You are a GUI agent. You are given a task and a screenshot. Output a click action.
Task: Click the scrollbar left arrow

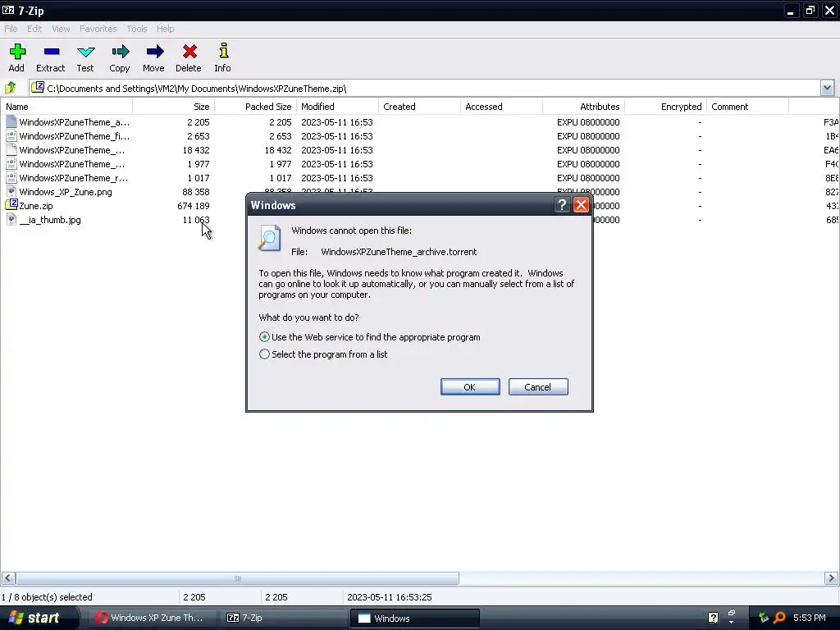coord(8,578)
